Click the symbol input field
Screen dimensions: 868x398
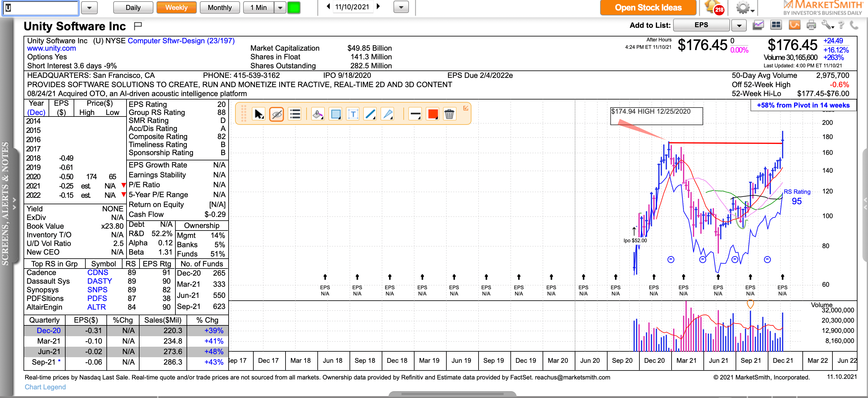pyautogui.click(x=41, y=8)
